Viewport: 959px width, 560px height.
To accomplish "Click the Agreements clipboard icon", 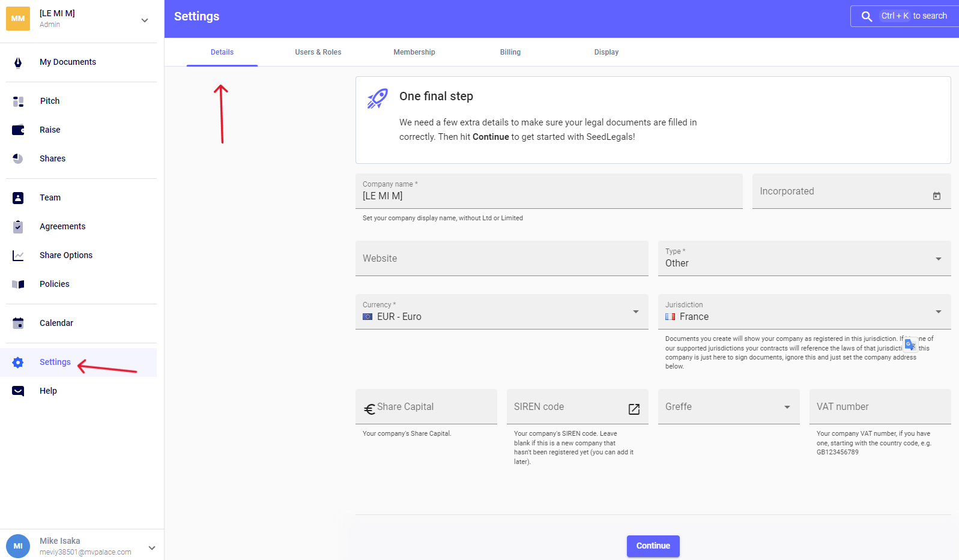I will pos(18,227).
